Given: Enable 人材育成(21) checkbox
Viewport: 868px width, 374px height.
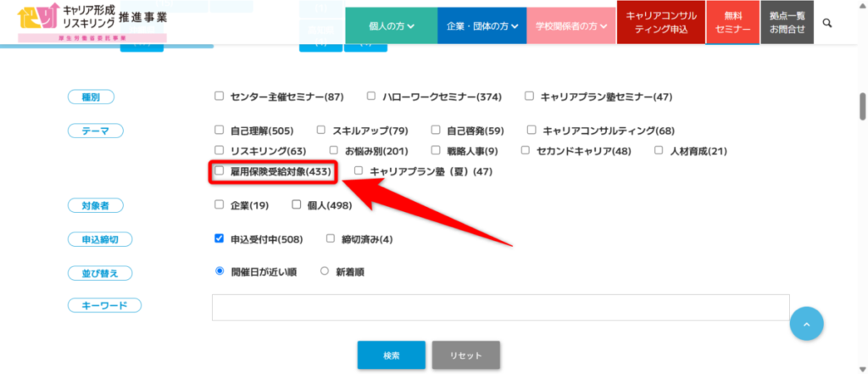Looking at the screenshot, I should click(659, 150).
